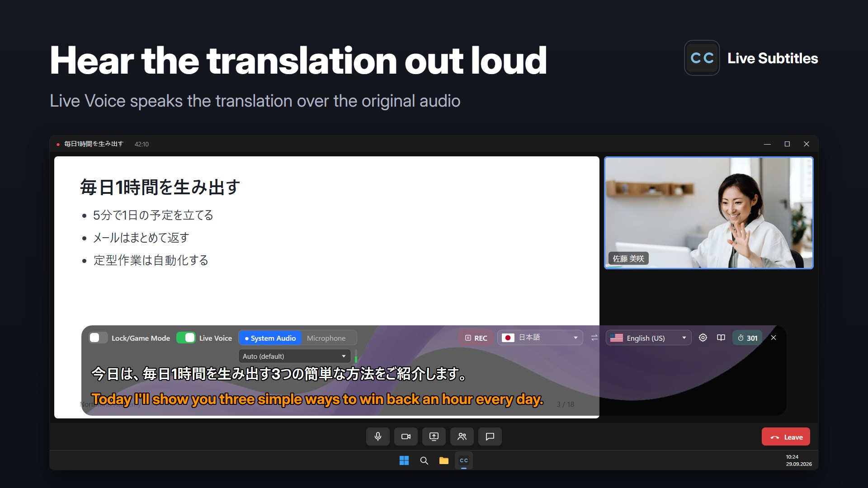Switch to Microphone source
The width and height of the screenshot is (868, 488).
coord(326,338)
